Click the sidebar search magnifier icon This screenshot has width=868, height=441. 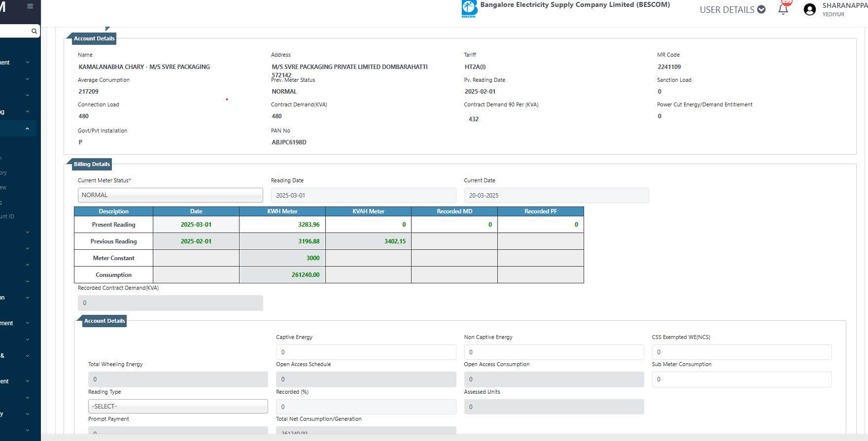point(34,31)
